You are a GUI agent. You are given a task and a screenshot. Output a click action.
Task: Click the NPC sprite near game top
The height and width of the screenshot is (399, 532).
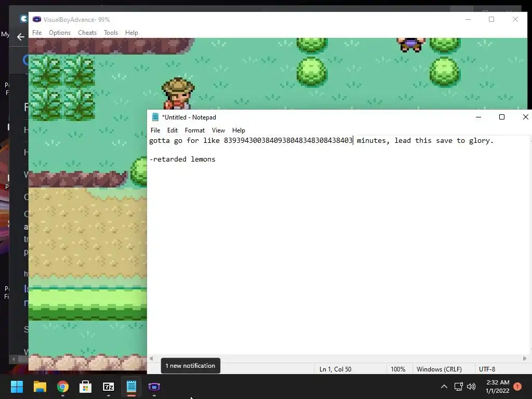click(411, 45)
